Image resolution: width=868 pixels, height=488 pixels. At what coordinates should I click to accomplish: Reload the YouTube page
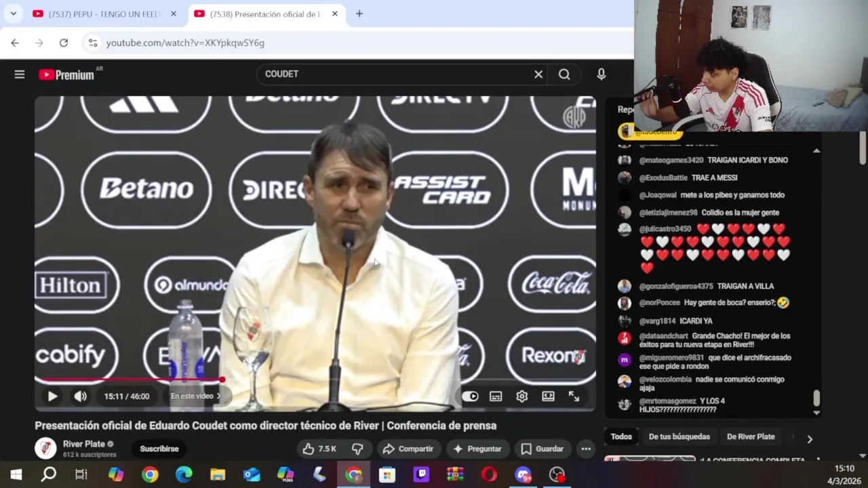point(64,43)
